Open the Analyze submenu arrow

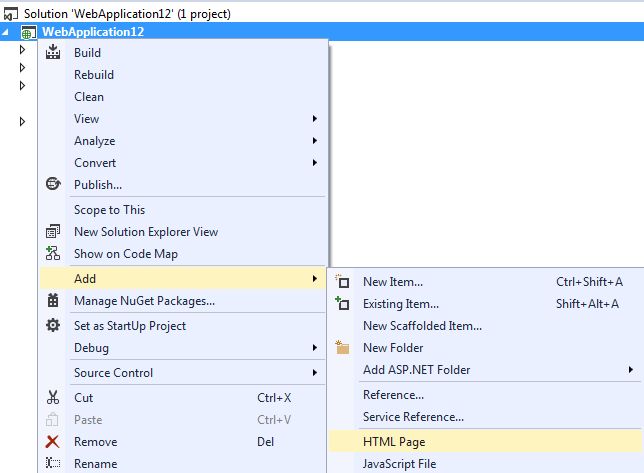315,140
